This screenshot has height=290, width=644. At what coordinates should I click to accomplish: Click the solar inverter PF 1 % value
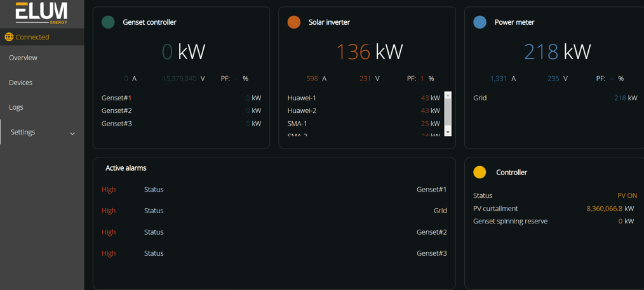point(420,78)
